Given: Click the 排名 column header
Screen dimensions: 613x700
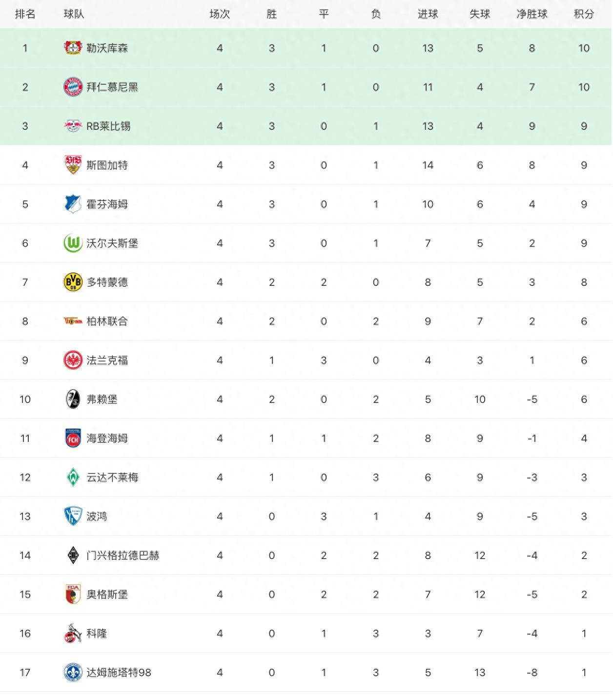Looking at the screenshot, I should tap(25, 14).
